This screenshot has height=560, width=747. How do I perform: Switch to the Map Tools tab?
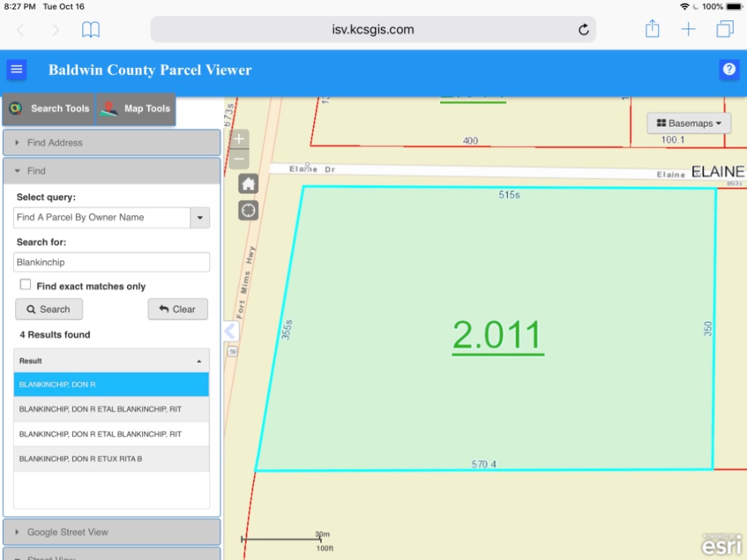[136, 109]
